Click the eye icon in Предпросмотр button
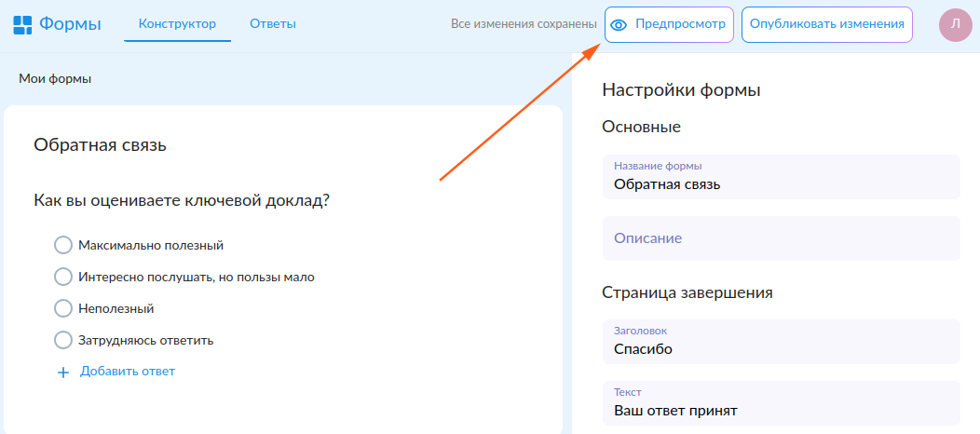980x434 pixels. tap(619, 24)
